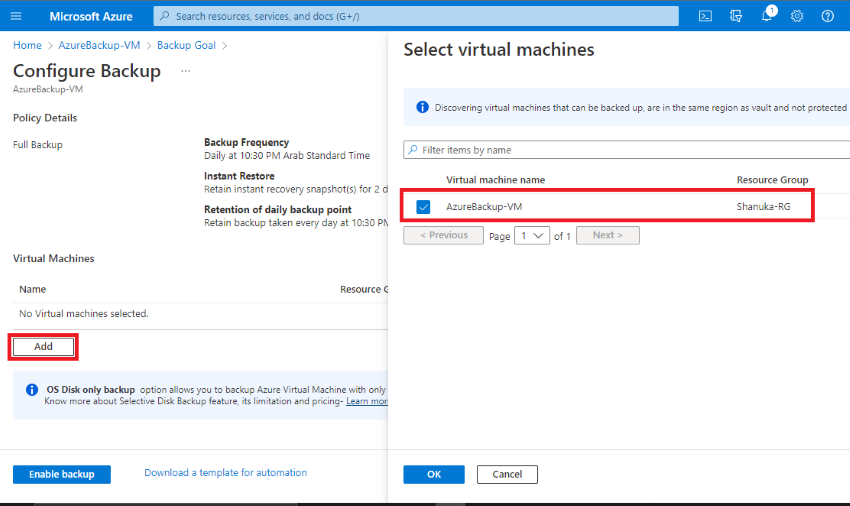Focus the Filter items by name field
This screenshot has height=506, width=850.
627,150
